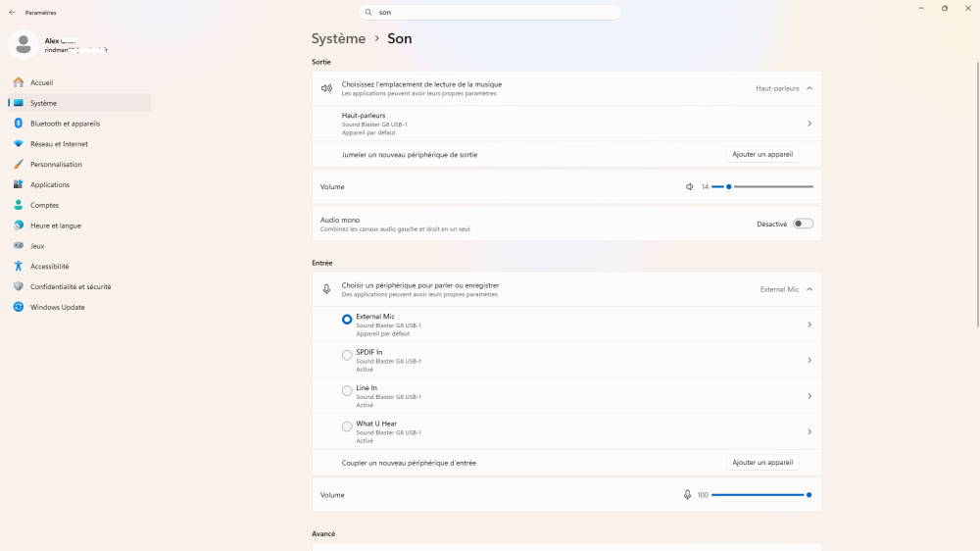
Task: Select the External Mic radio button
Action: click(x=347, y=320)
